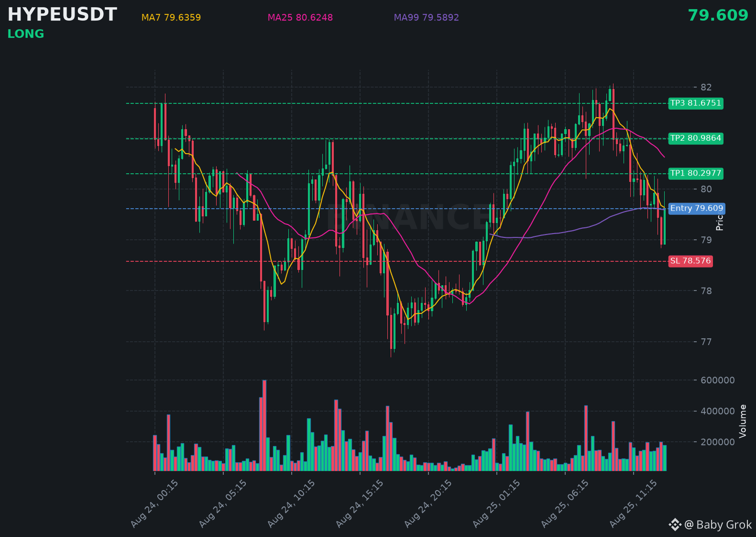Click the TP3 81.6751 label
Viewport: 756px width, 537px height.
696,103
